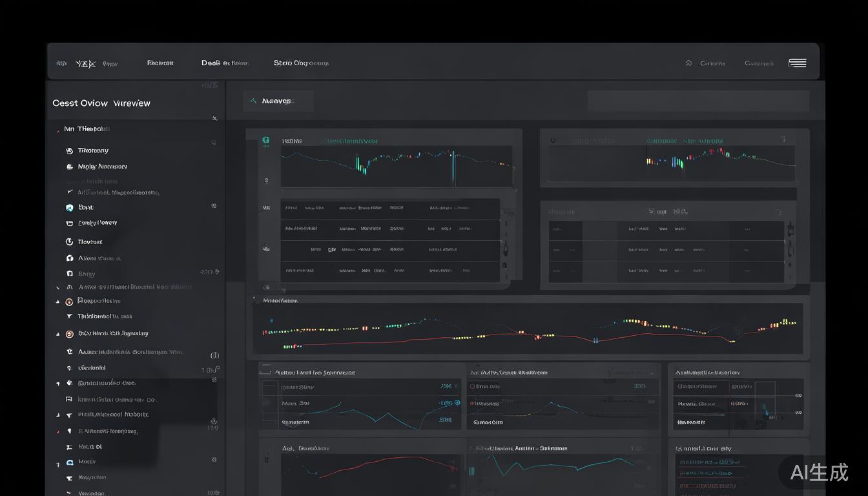Viewport: 868px width, 496px height.
Task: Expand the Mn Theecdal sidebar section
Action: tap(57, 130)
